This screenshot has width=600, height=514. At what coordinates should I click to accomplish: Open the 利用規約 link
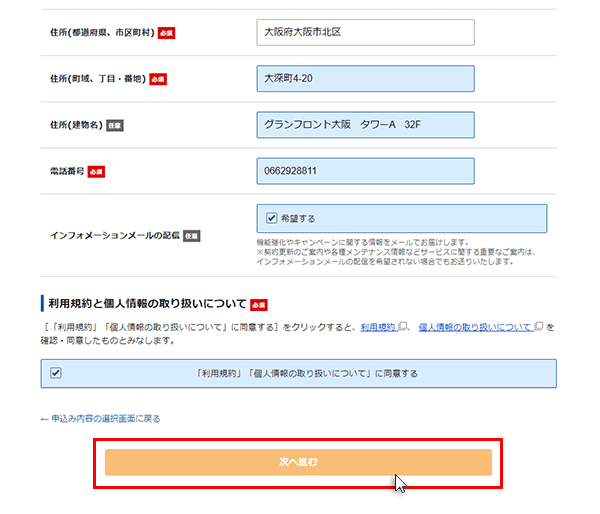[x=378, y=327]
